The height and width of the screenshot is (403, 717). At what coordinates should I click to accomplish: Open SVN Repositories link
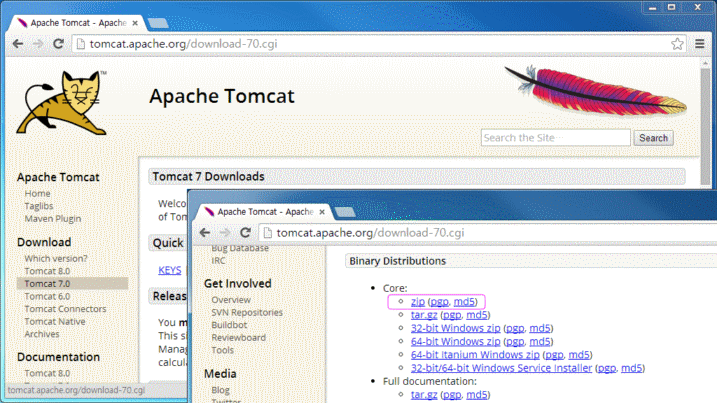[247, 312]
